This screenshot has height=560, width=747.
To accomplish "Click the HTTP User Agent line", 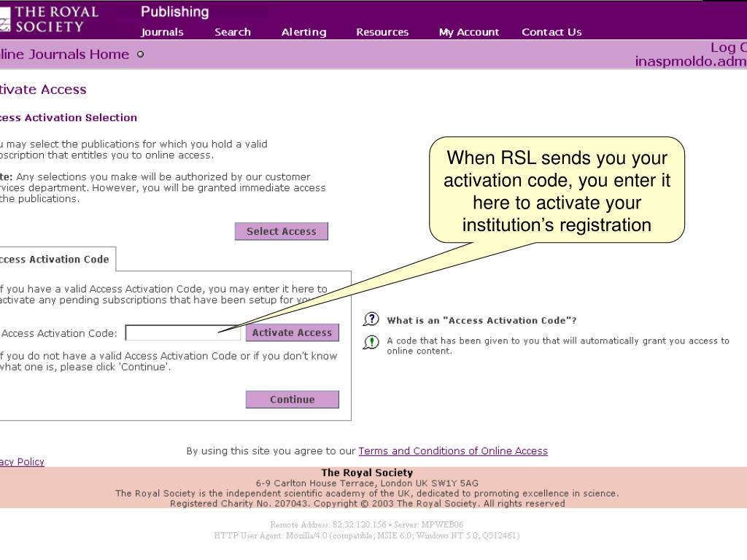I will point(367,536).
